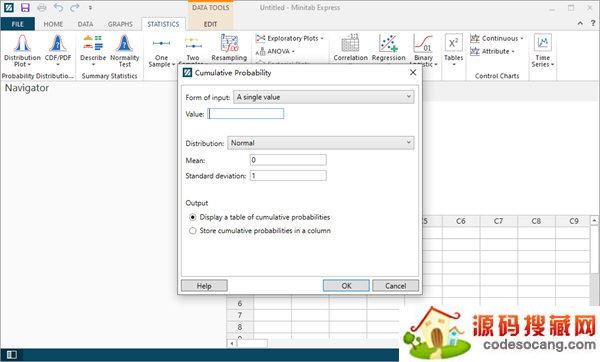Collapse the ribbon with the caret
Image resolution: width=600 pixels, height=362 pixels.
[x=580, y=23]
